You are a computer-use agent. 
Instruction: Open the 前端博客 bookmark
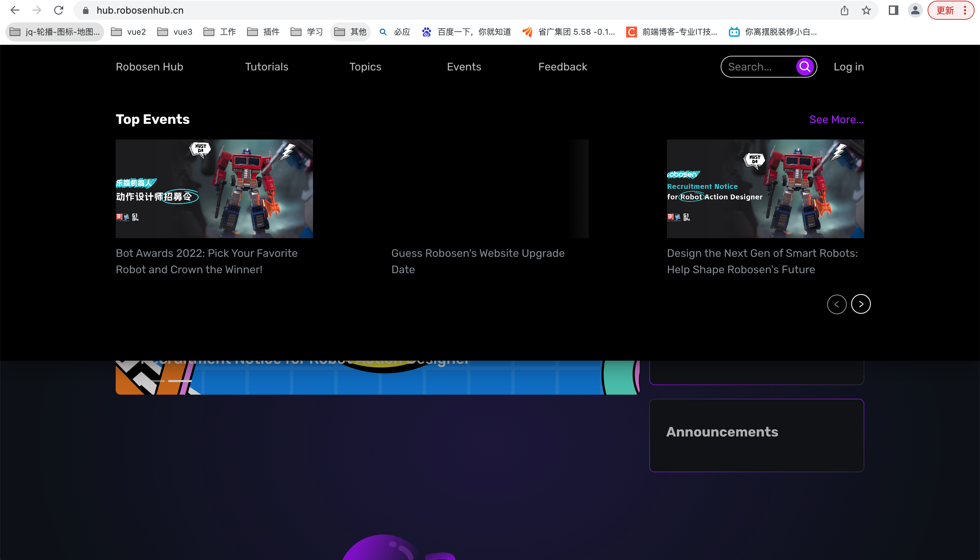(672, 32)
